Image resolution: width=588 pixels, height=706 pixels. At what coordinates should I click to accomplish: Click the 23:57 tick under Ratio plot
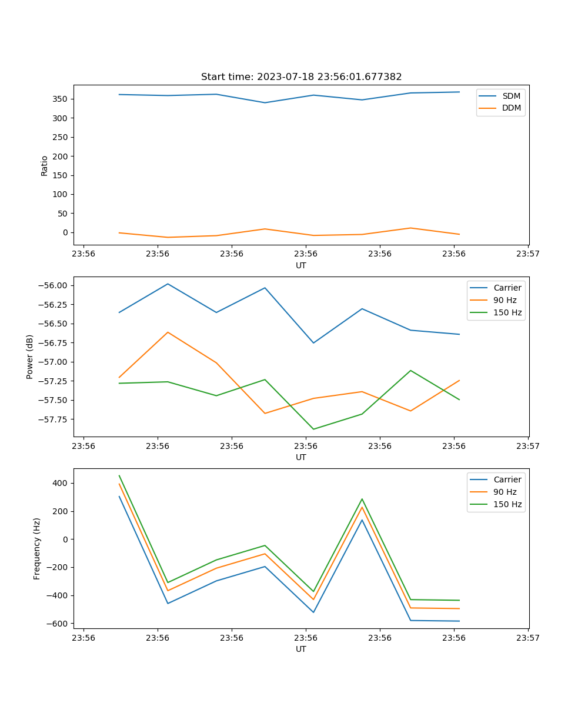tap(527, 254)
